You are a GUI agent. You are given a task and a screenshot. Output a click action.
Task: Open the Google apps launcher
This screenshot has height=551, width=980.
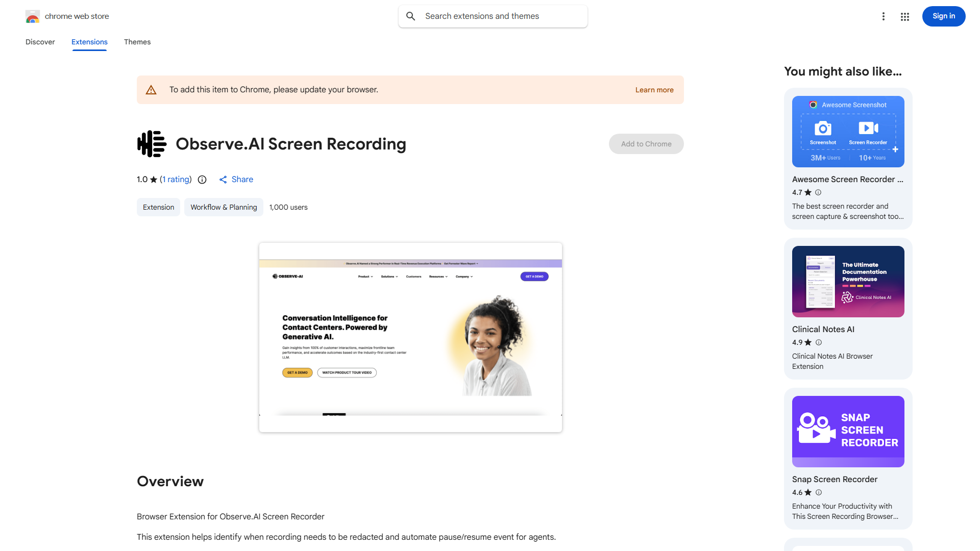(x=904, y=16)
